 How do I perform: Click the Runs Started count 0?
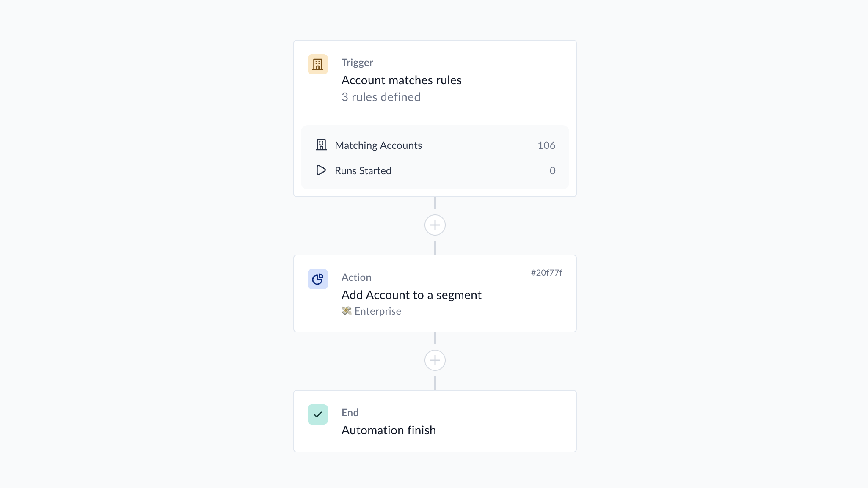[x=552, y=170]
